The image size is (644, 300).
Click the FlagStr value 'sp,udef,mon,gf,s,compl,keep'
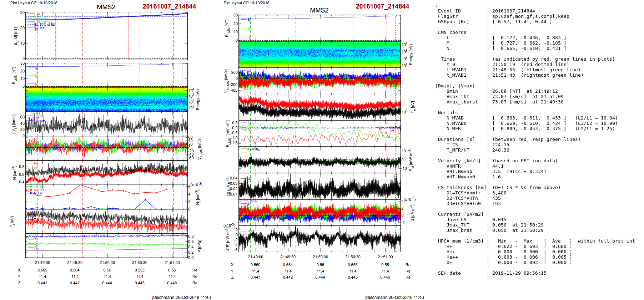pyautogui.click(x=530, y=16)
